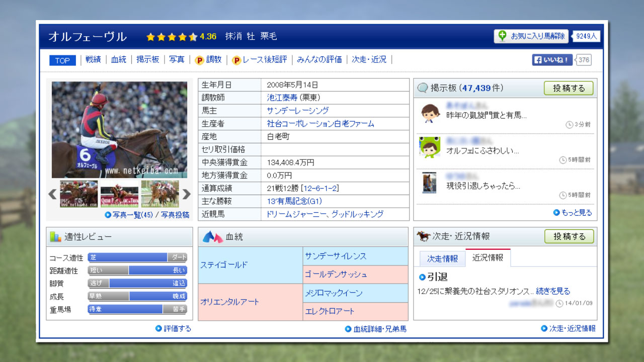Select the last photo thumbnail under the main photo

[160, 194]
